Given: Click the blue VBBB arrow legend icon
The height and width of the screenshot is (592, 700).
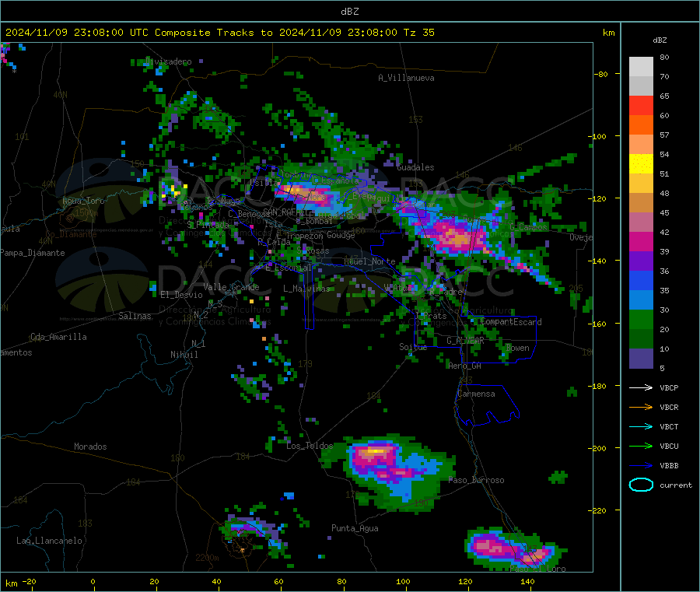Looking at the screenshot, I should click(x=641, y=466).
